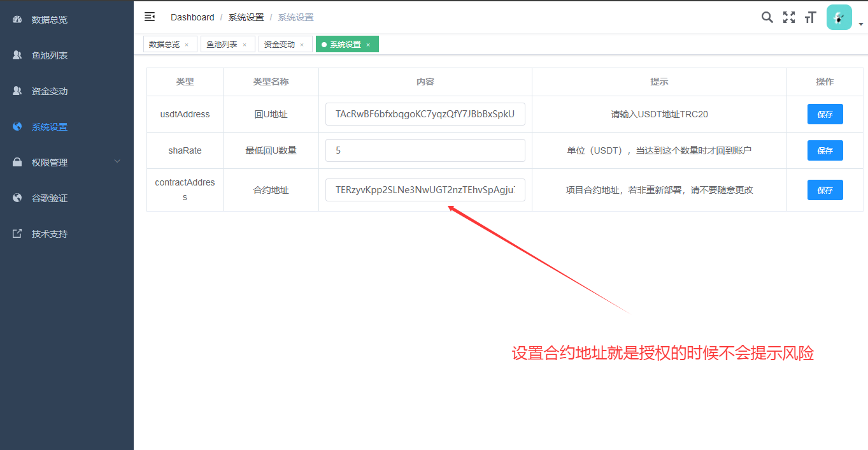Click the 回U地址 content input field
The image size is (868, 450).
(425, 113)
